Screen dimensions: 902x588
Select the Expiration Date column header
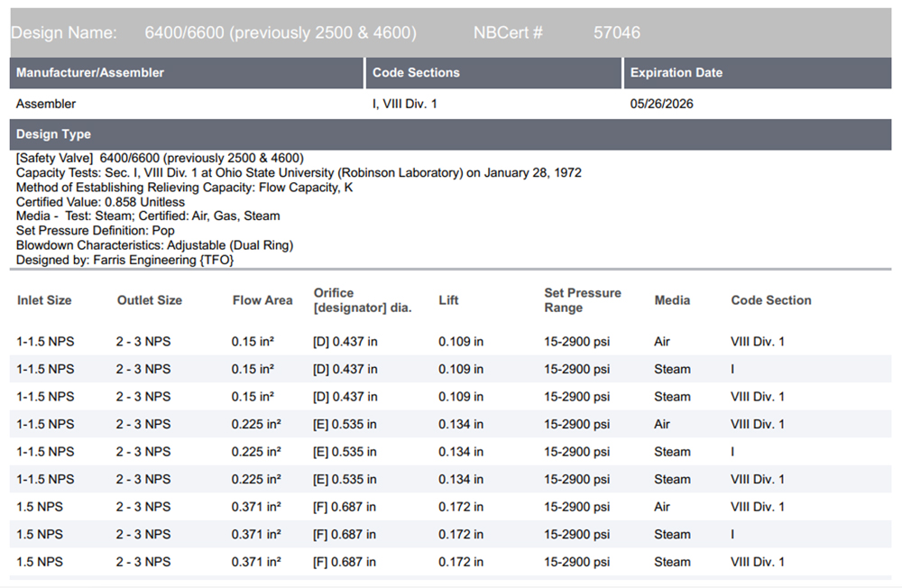pos(676,72)
